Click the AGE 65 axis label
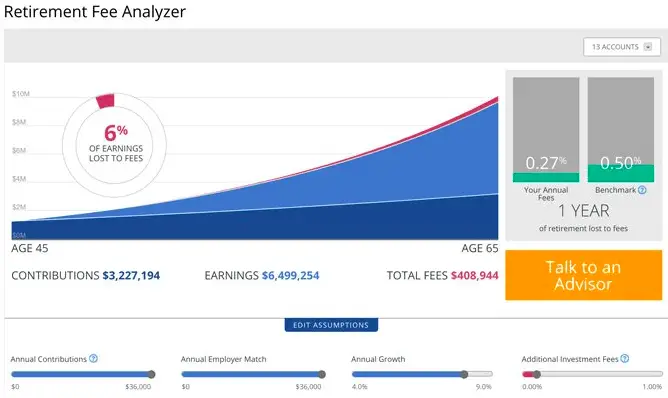 click(480, 248)
